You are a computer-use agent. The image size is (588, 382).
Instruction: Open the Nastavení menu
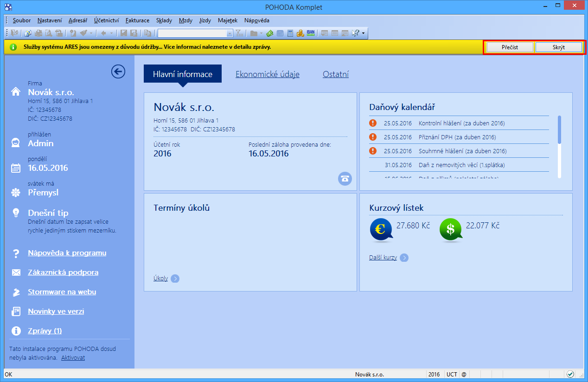(50, 20)
